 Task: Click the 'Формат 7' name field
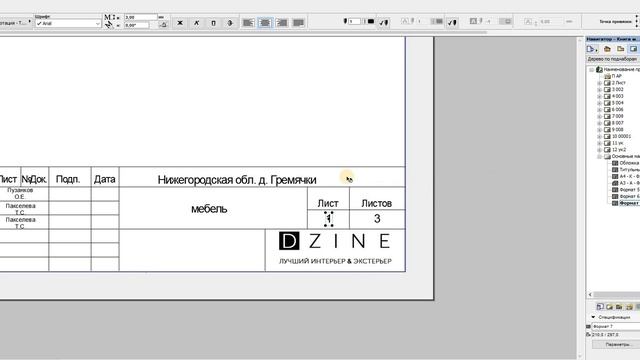616,327
